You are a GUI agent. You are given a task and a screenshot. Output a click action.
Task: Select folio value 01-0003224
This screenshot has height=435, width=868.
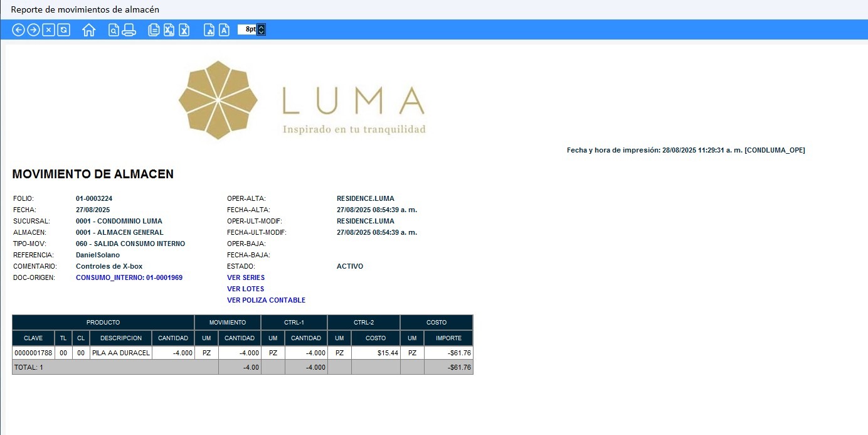click(94, 198)
